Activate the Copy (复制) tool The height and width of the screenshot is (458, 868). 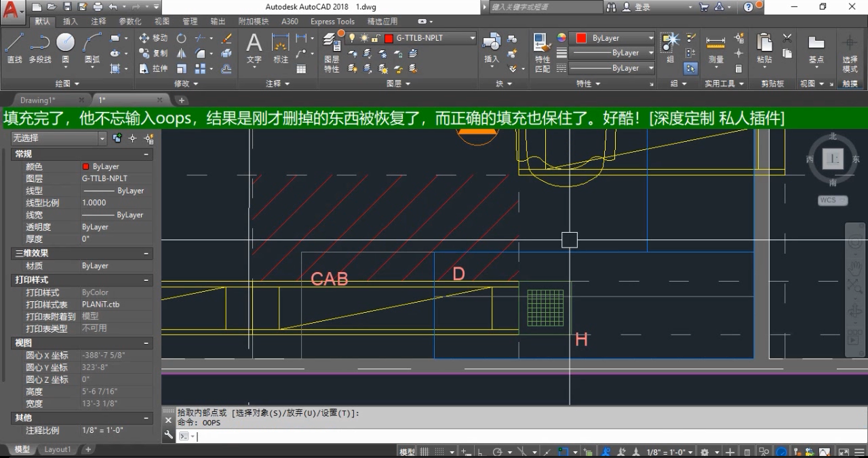[153, 53]
